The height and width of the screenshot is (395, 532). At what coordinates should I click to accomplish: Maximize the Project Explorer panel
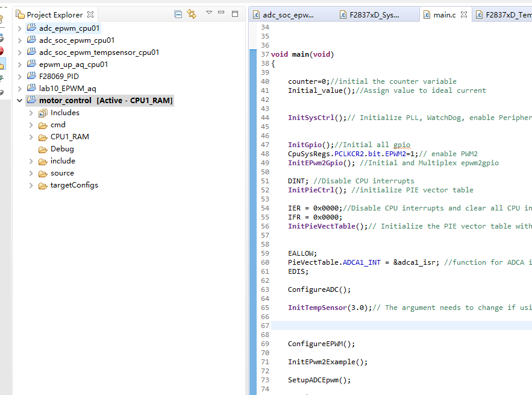235,14
